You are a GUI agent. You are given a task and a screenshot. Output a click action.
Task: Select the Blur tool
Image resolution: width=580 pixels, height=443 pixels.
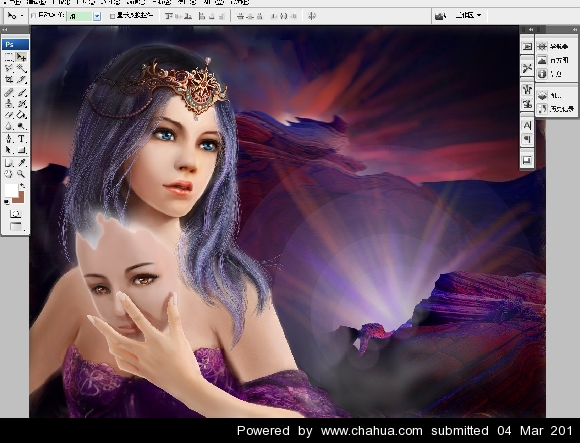tap(9, 126)
